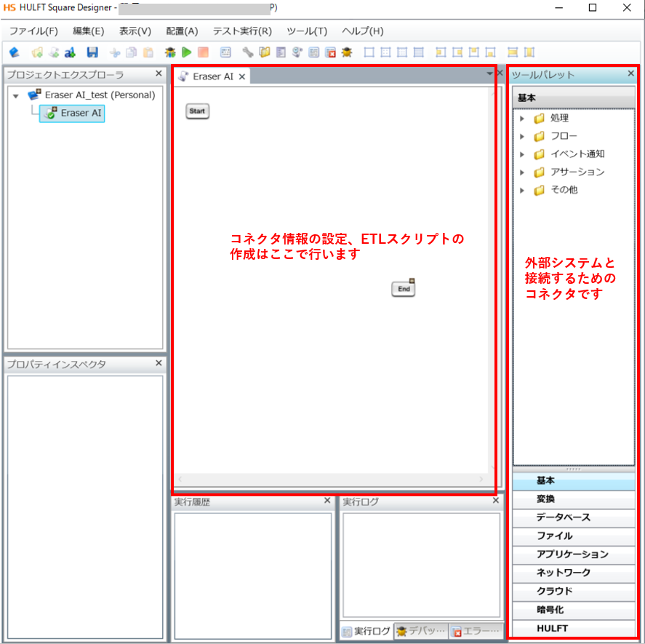Click the align right icon
645x644 pixels.
pos(457,52)
